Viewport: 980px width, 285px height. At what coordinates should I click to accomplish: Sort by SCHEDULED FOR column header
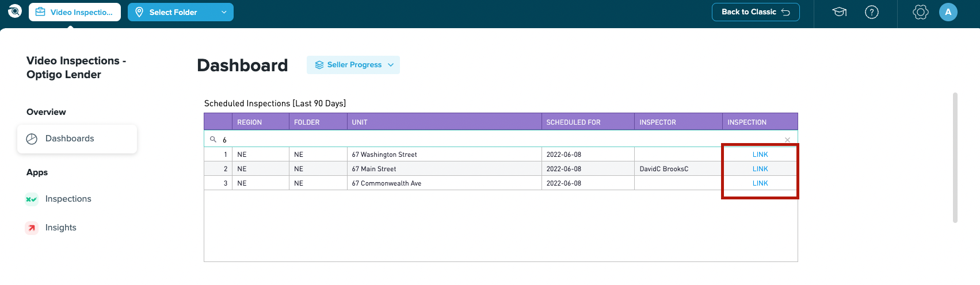point(588,122)
